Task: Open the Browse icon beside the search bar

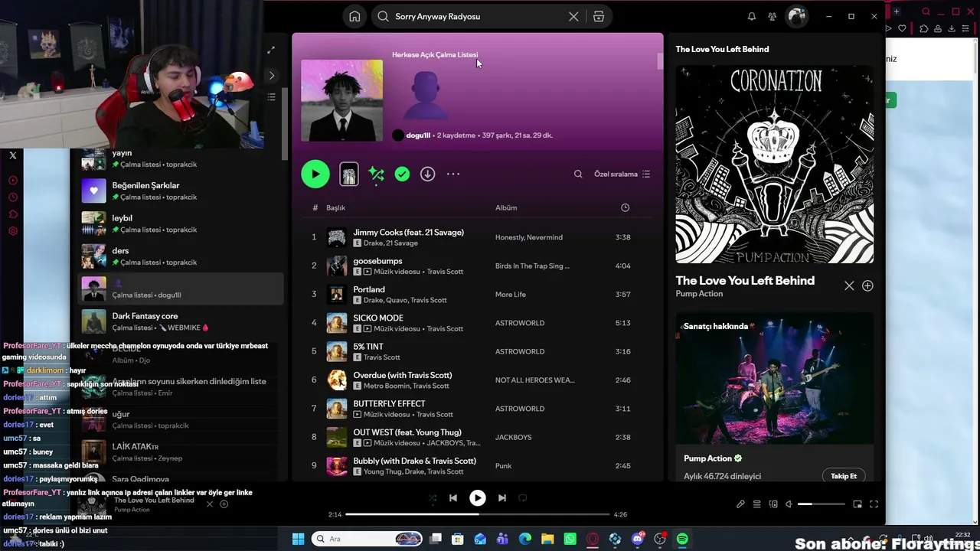Action: (x=599, y=16)
